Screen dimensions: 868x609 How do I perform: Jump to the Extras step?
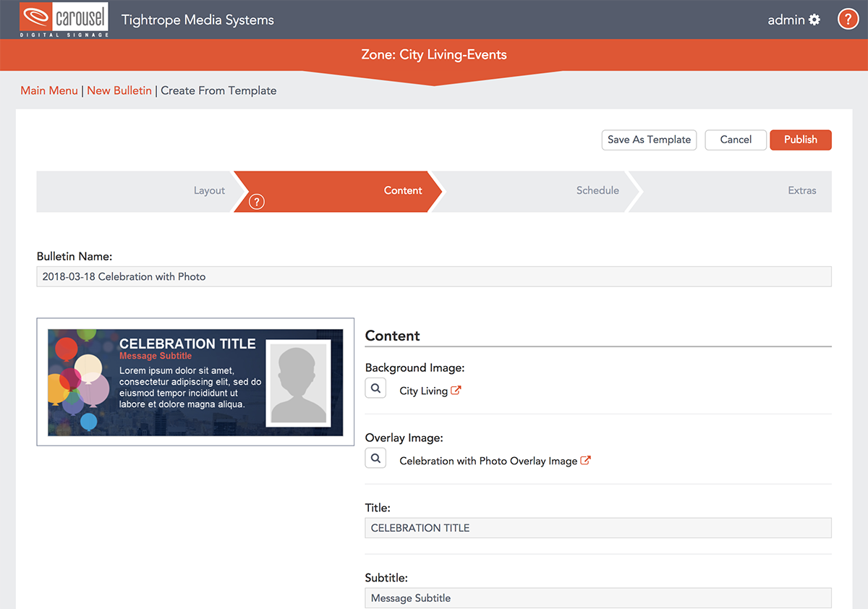tap(801, 191)
